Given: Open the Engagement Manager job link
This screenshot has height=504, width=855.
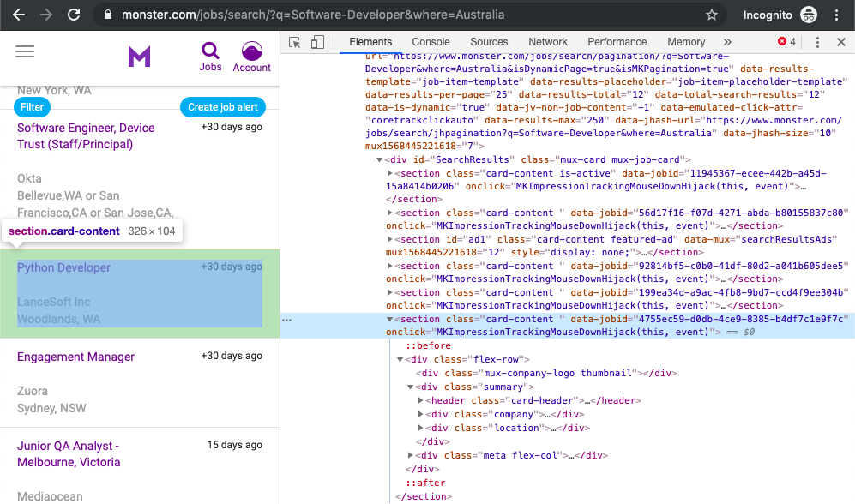Looking at the screenshot, I should pyautogui.click(x=75, y=357).
